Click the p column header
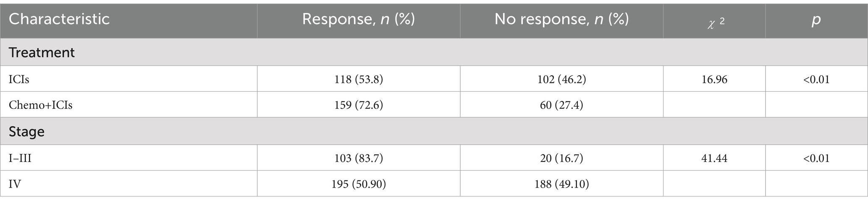868x204 pixels. [816, 20]
